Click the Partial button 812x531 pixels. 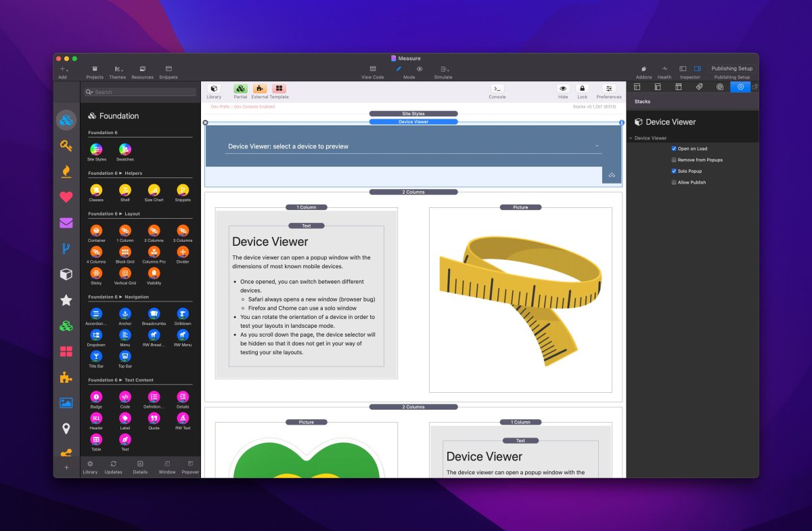tap(240, 89)
